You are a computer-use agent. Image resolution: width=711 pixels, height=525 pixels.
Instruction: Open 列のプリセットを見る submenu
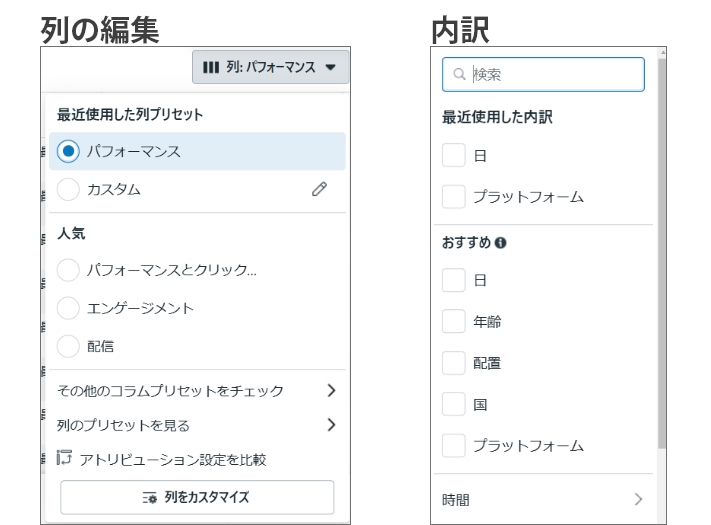pyautogui.click(x=197, y=425)
